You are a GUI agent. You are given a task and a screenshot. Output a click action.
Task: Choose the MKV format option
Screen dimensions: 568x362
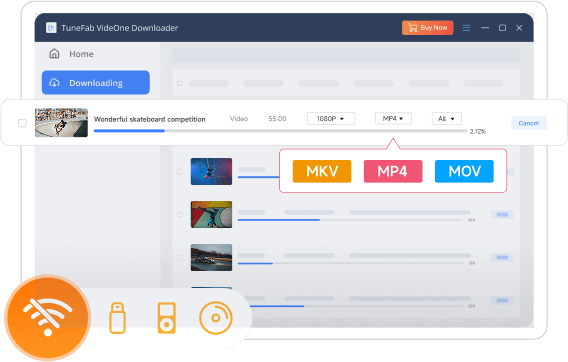pos(322,171)
